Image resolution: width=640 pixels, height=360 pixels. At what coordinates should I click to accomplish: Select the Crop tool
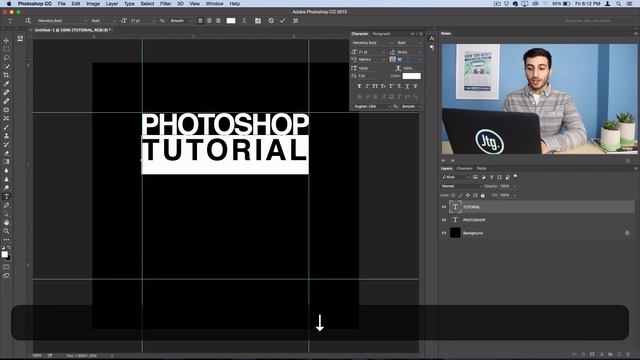6,75
